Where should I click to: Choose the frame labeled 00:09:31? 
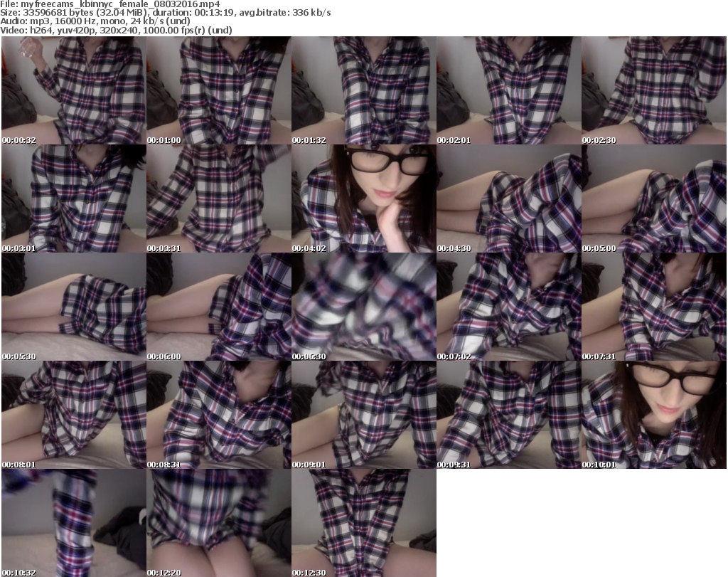point(509,415)
